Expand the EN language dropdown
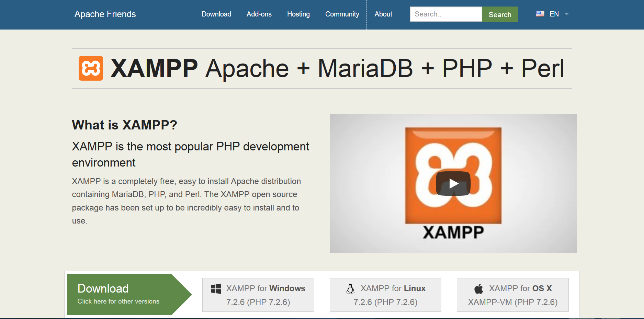Image resolution: width=644 pixels, height=319 pixels. click(x=554, y=14)
